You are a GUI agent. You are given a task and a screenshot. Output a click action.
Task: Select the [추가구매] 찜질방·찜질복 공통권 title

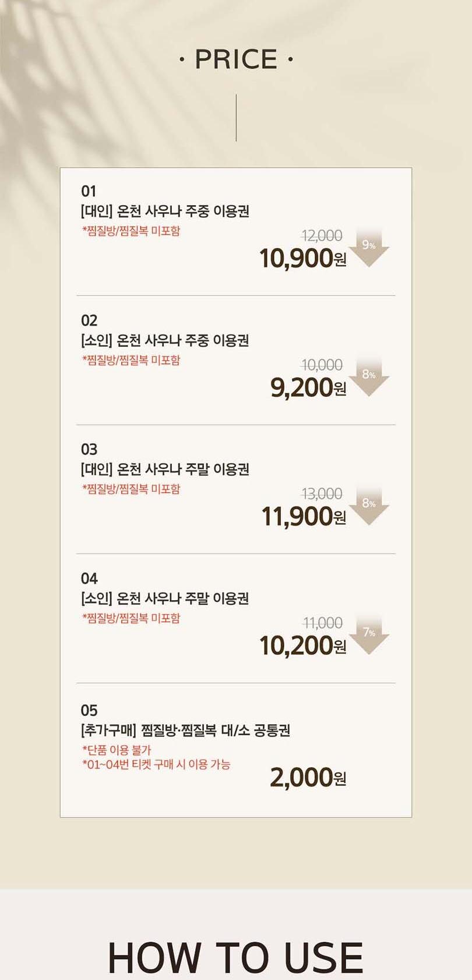[x=185, y=730]
